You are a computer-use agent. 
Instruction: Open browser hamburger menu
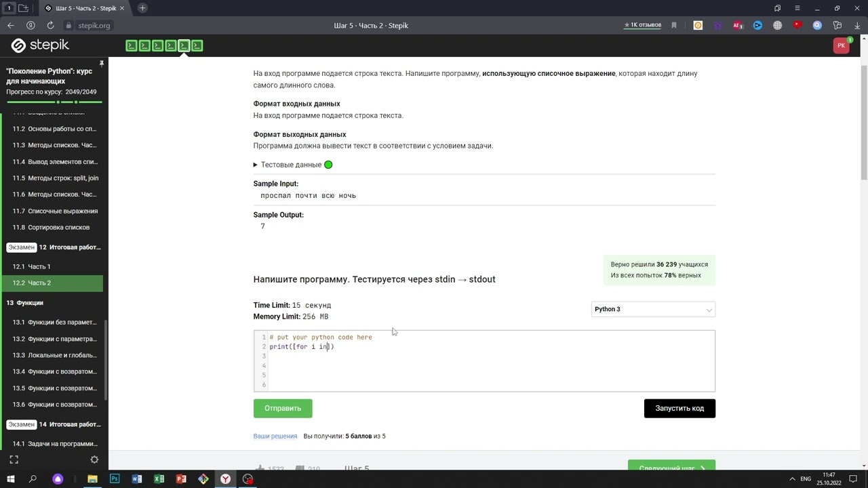[x=797, y=8]
